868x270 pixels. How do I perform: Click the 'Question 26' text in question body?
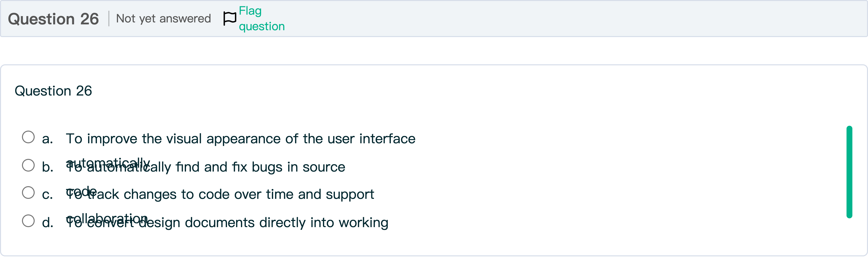53,91
